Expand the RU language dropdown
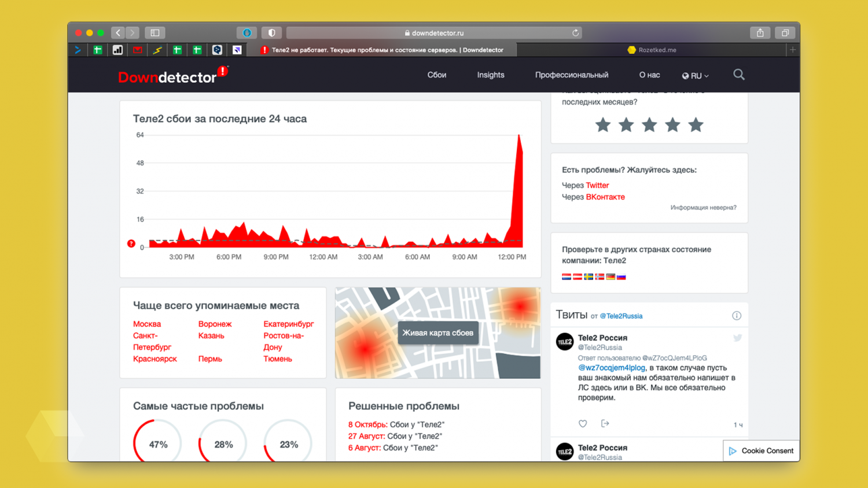 [x=695, y=76]
